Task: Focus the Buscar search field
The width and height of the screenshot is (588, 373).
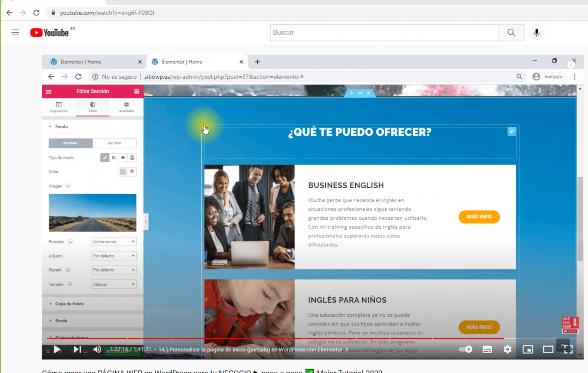Action: click(x=384, y=32)
